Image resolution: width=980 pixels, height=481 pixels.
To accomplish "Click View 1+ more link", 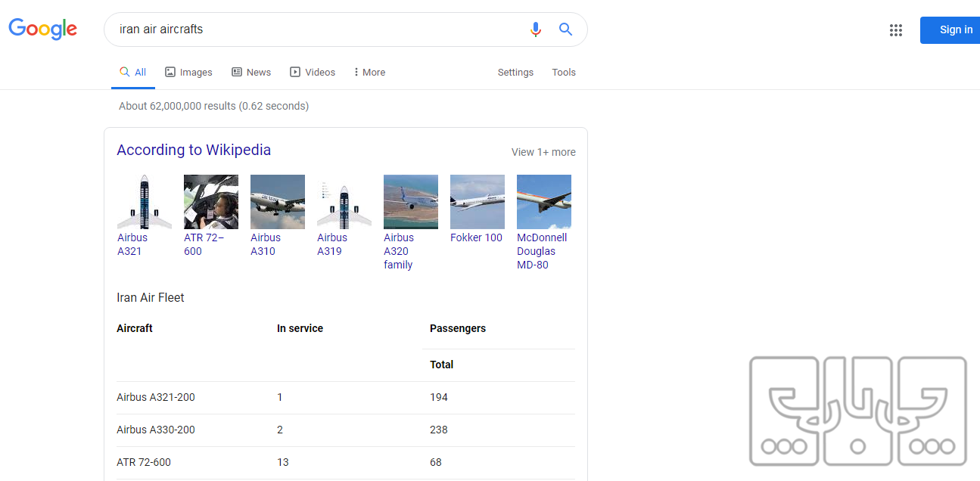I will [x=543, y=152].
